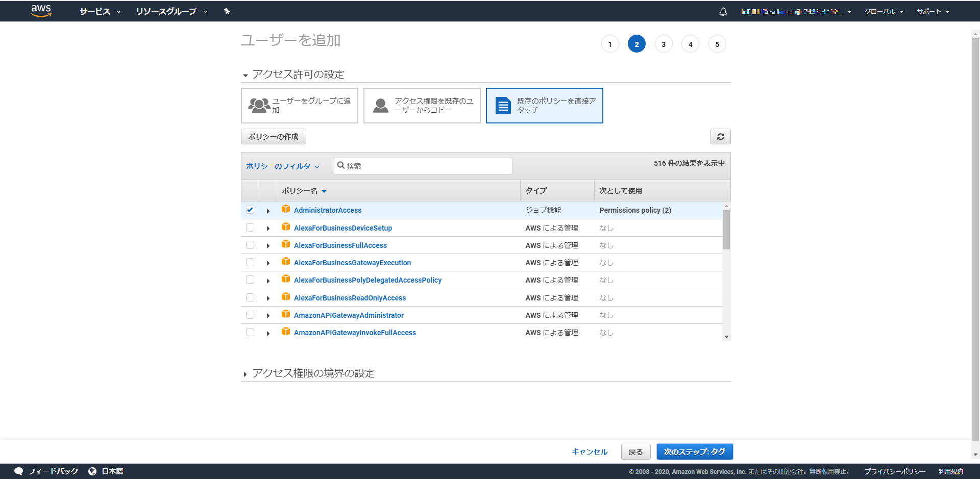Check the AlexaForBusinessReadOnlyAccess checkbox
Viewport: 980px width, 479px height.
click(250, 297)
